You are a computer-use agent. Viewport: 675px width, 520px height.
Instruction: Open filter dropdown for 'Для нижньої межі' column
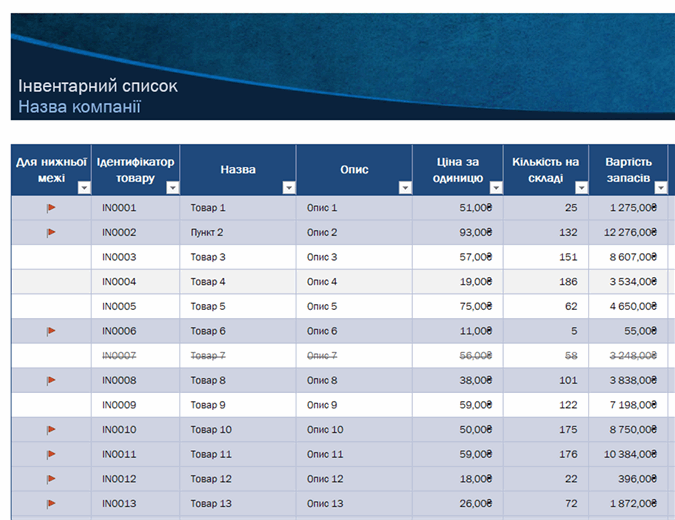[x=84, y=187]
